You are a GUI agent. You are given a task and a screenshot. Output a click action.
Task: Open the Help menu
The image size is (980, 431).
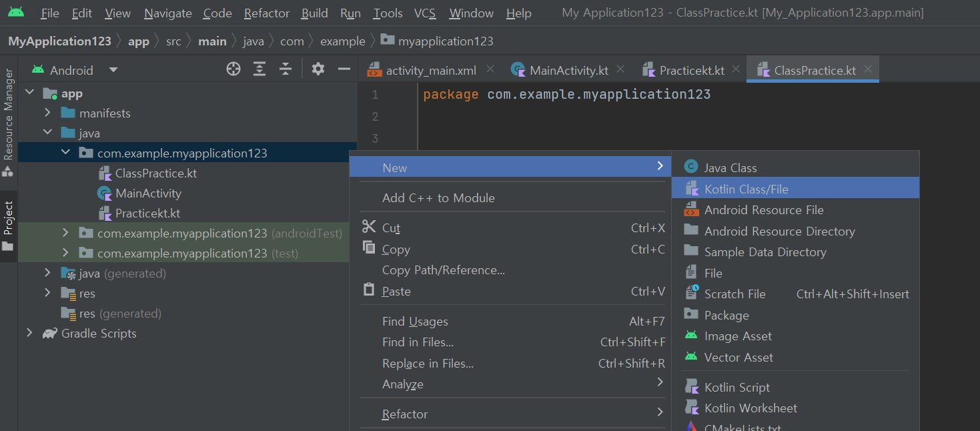click(x=519, y=13)
